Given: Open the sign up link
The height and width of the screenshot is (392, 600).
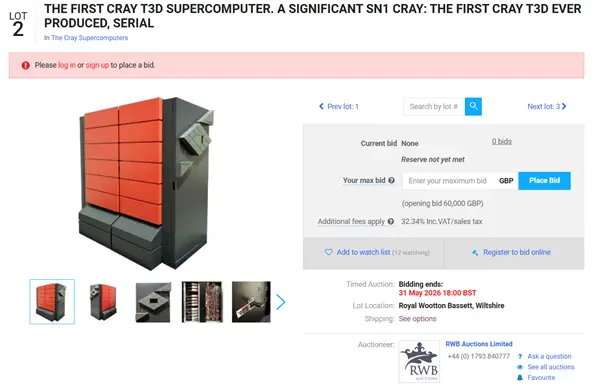Looking at the screenshot, I should 97,65.
